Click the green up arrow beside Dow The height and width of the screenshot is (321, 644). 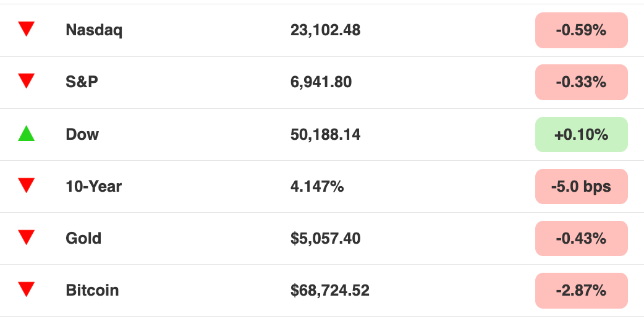[x=27, y=134]
